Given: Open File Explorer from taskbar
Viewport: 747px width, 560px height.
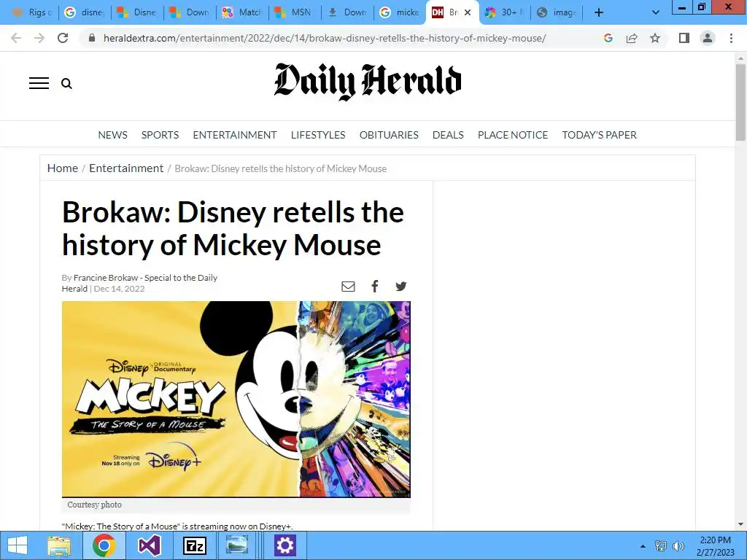Looking at the screenshot, I should [x=59, y=545].
